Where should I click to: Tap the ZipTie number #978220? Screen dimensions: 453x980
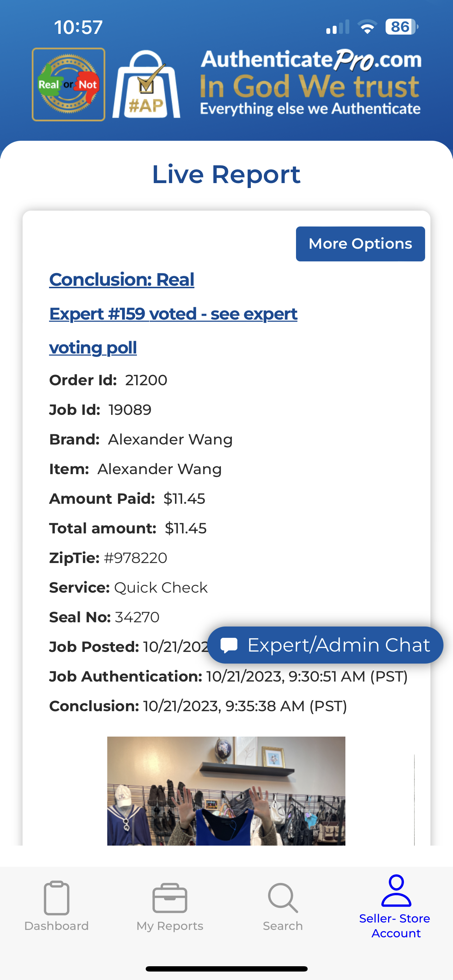click(x=135, y=558)
